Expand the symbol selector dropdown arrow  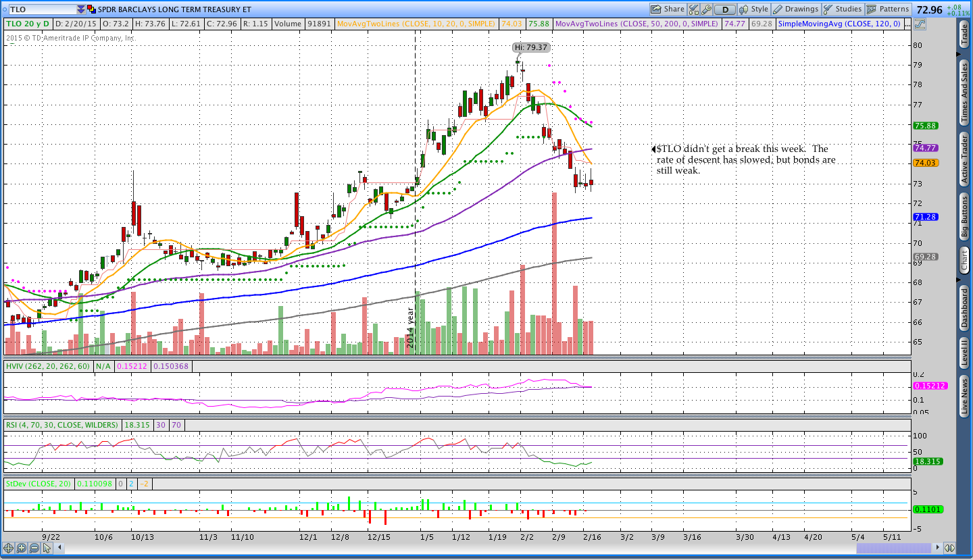82,9
